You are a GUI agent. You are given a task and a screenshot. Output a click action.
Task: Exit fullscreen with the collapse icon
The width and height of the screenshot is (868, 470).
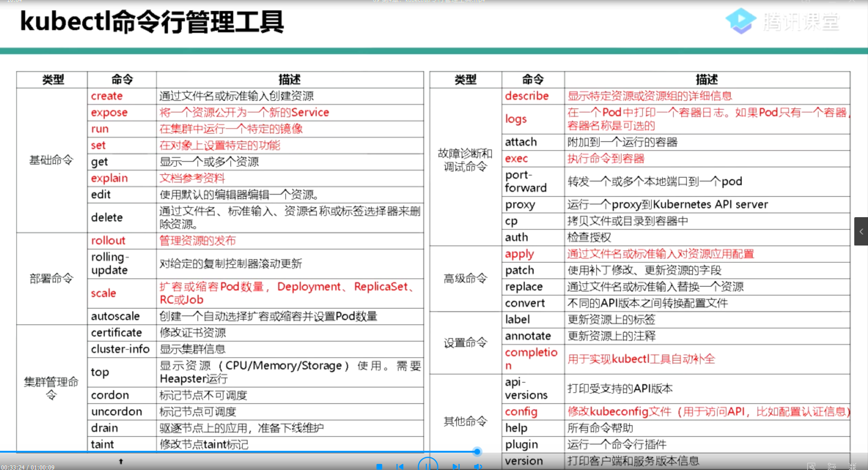(x=852, y=466)
